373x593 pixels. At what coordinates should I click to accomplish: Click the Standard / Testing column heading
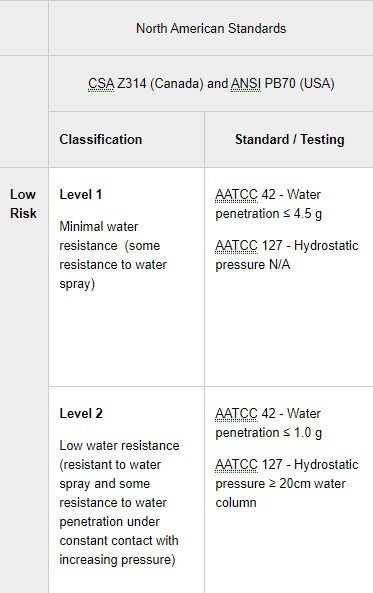(x=290, y=140)
